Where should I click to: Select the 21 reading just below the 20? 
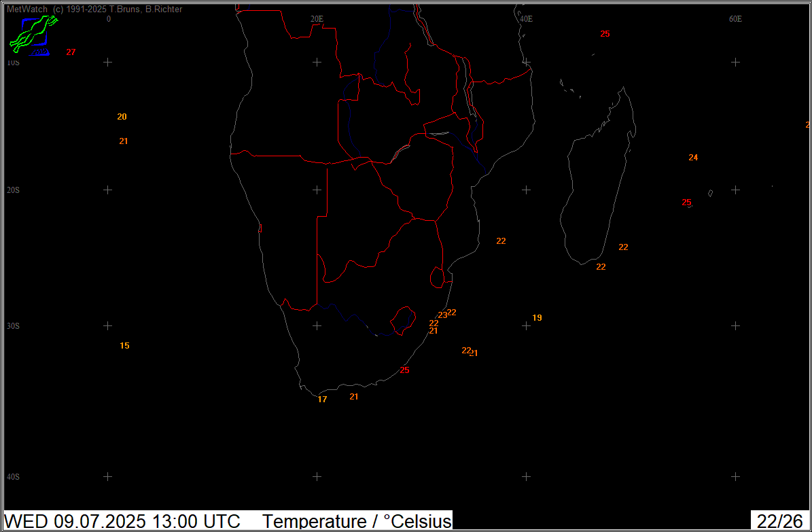tap(123, 141)
